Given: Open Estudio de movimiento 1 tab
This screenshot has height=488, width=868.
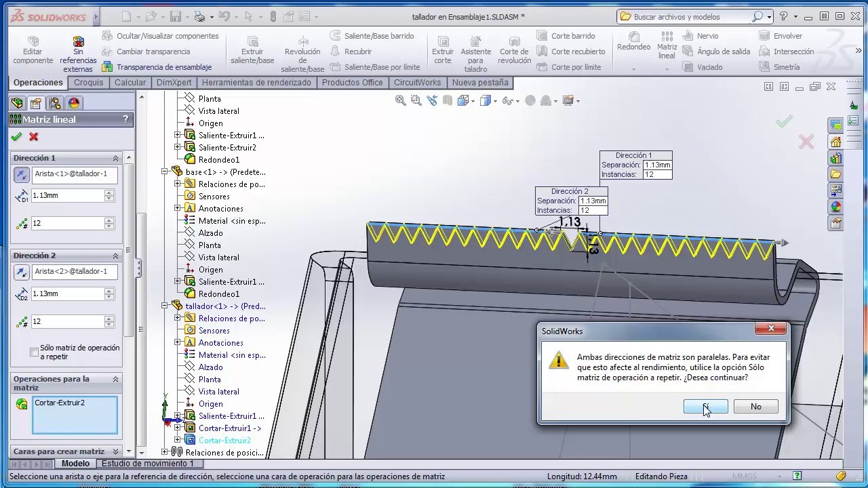Looking at the screenshot, I should [148, 464].
